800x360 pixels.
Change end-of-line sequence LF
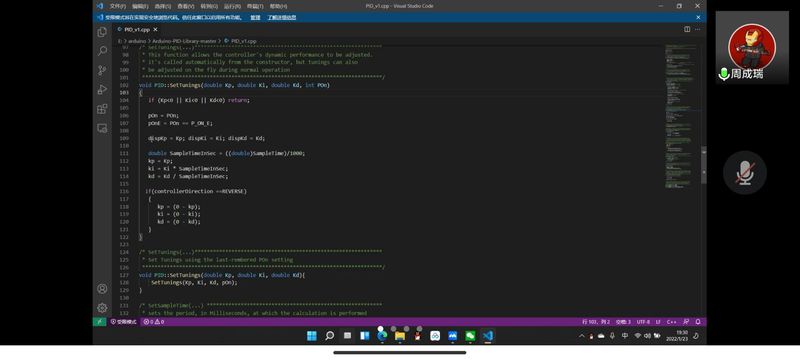click(x=658, y=322)
